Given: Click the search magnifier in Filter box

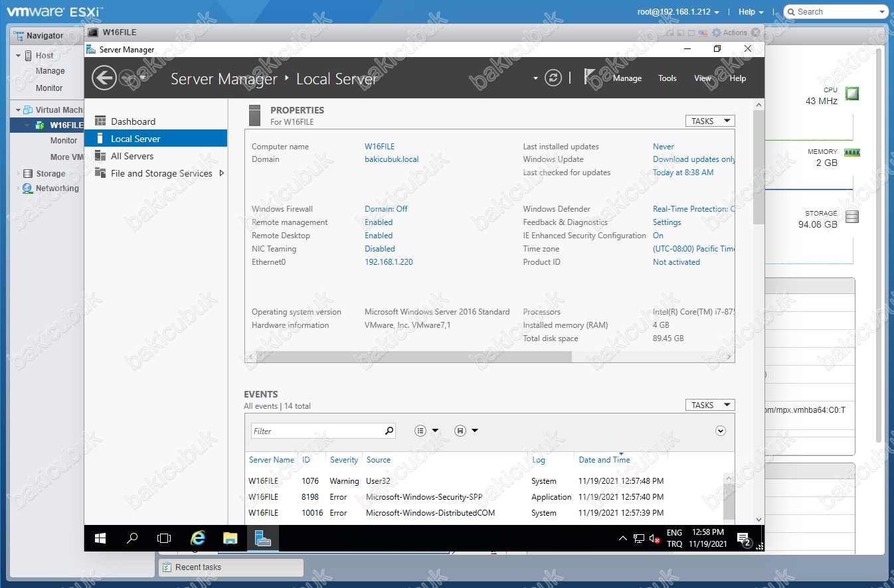Looking at the screenshot, I should pyautogui.click(x=389, y=431).
